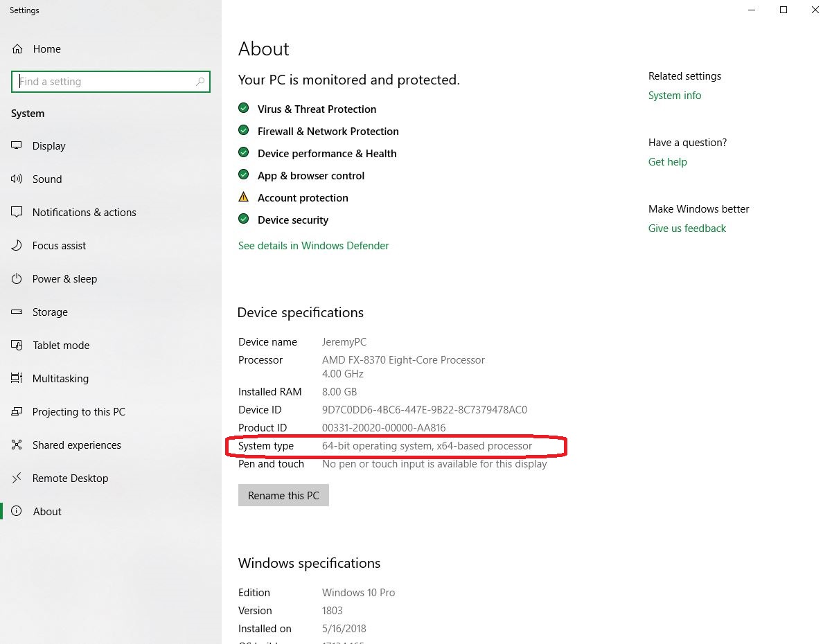Click the Display monitor icon
Viewport: 823px width, 644px height.
pyautogui.click(x=17, y=146)
